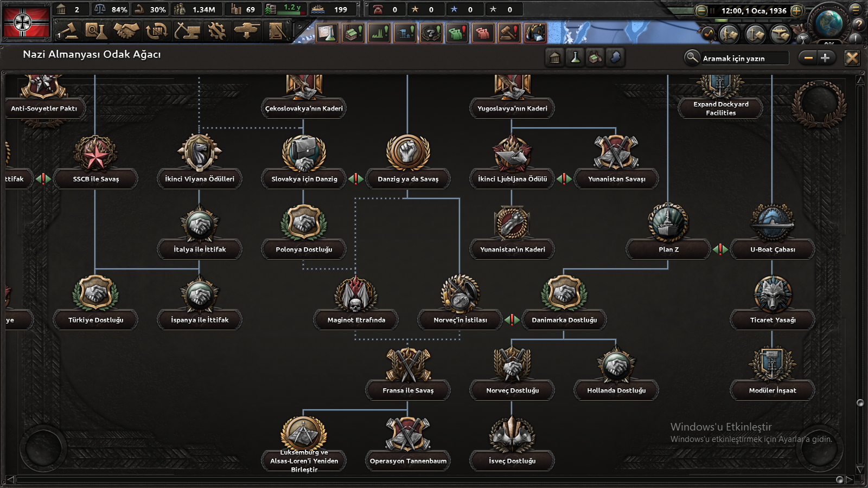The width and height of the screenshot is (868, 488).
Task: Open the help question mark icon
Action: tap(858, 24)
